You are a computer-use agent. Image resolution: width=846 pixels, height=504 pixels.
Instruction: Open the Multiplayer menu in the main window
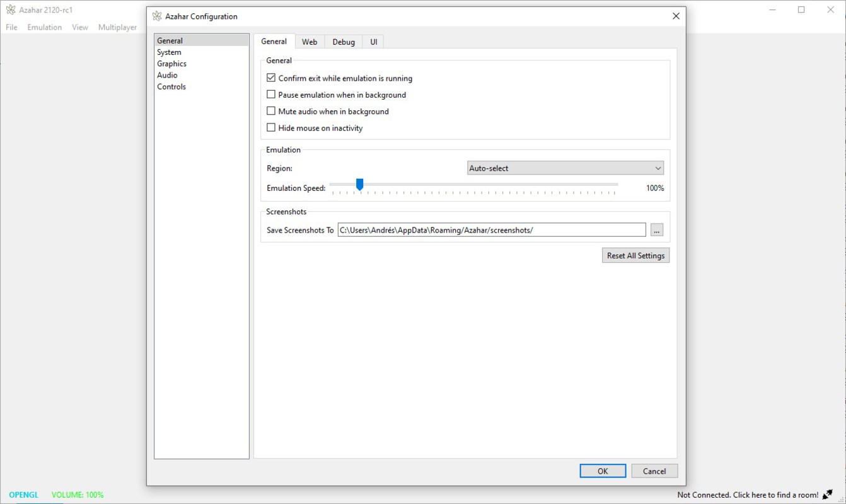click(x=118, y=27)
